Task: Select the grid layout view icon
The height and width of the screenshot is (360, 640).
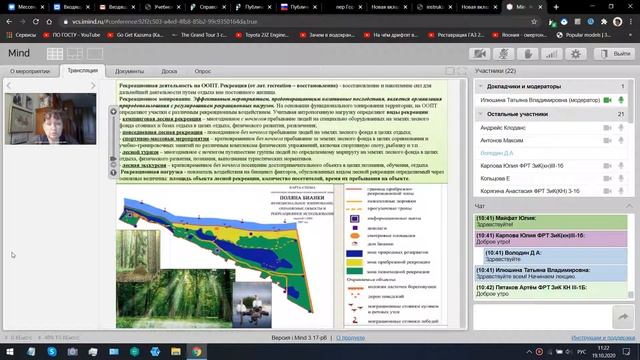Action: click(55, 54)
